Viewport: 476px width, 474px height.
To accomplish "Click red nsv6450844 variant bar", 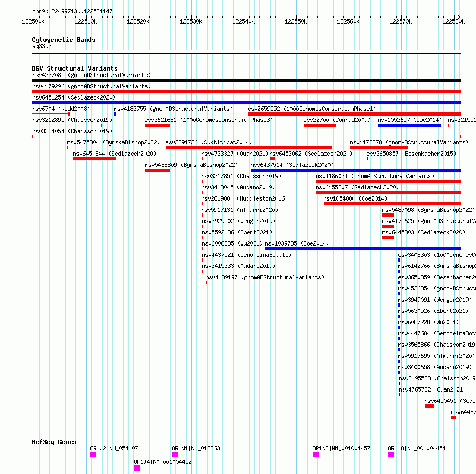I will tap(95, 159).
